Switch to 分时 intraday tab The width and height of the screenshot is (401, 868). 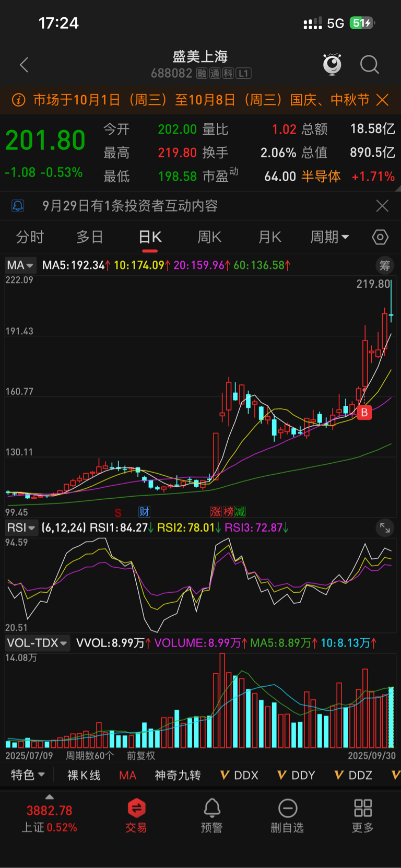coord(30,237)
